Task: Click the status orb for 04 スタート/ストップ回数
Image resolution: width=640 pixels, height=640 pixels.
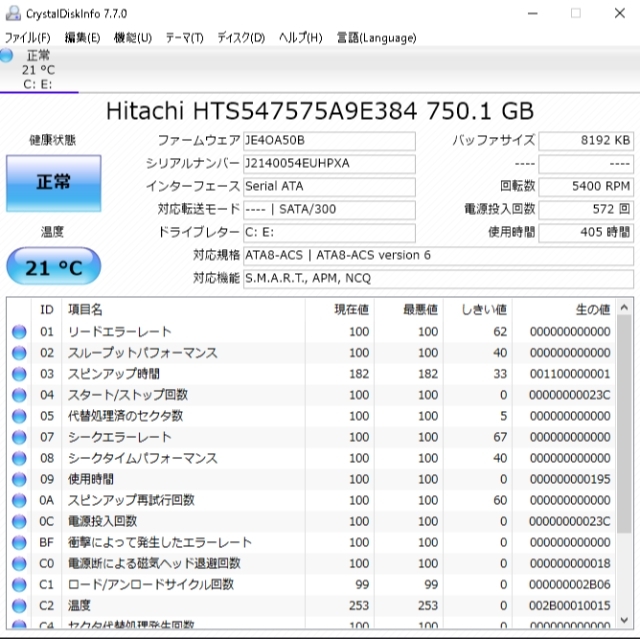Action: point(19,395)
